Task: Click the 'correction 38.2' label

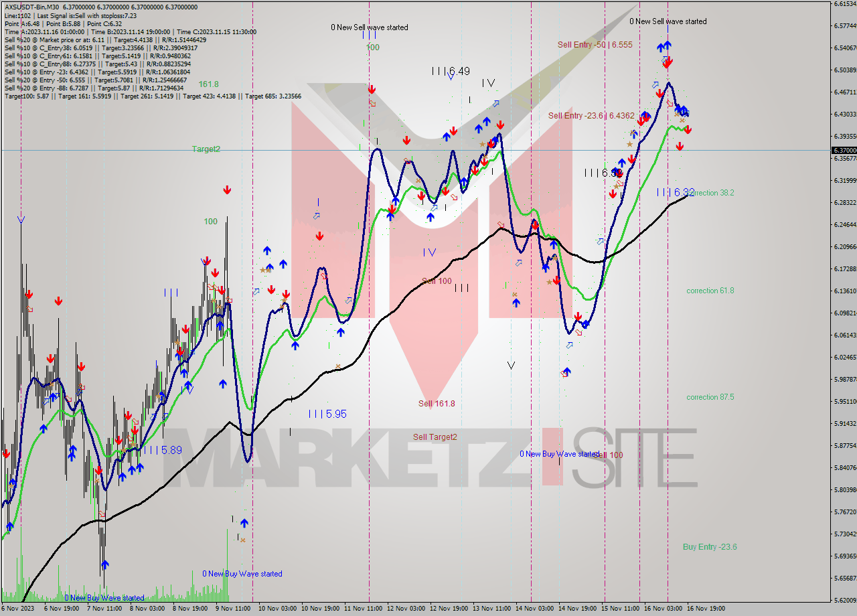Action: click(710, 193)
